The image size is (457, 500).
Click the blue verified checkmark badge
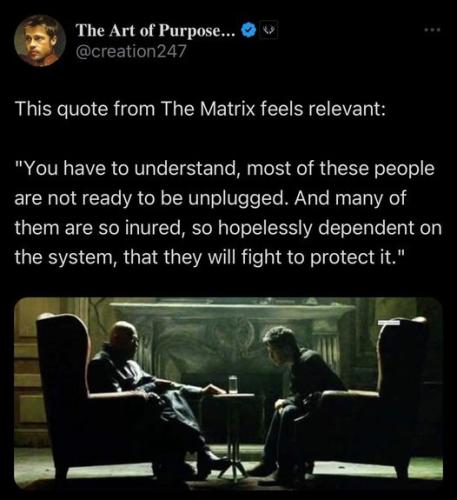(248, 31)
